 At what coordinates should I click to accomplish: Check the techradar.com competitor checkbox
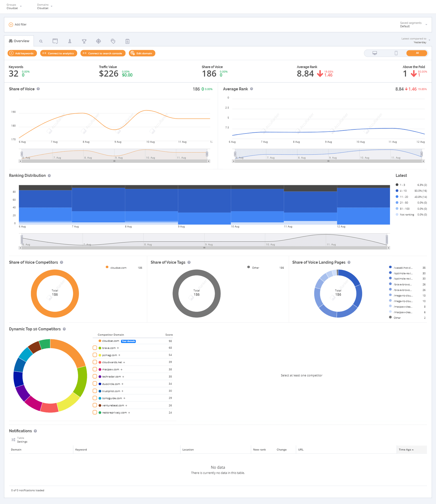[95, 377]
